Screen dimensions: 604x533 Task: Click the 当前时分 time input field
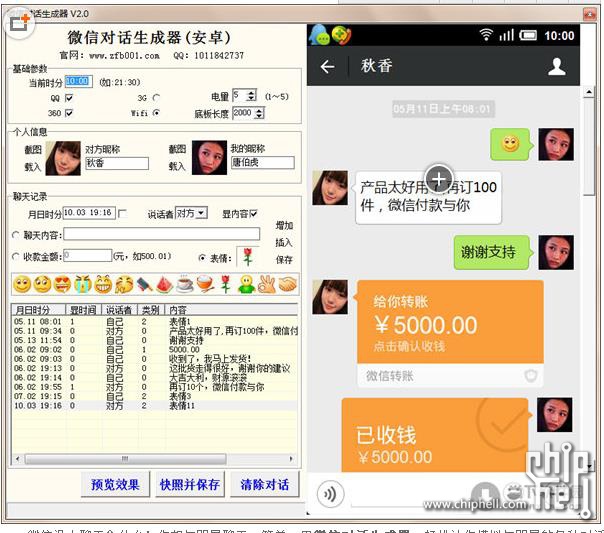click(79, 81)
